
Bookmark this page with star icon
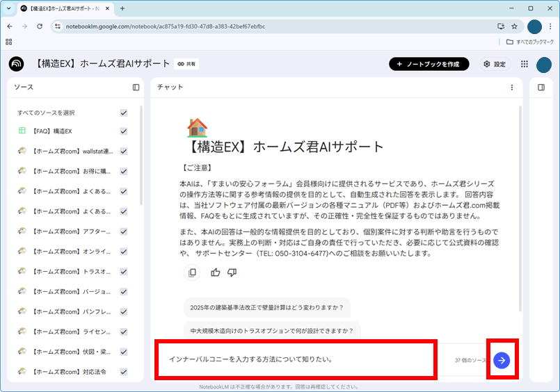tap(514, 26)
